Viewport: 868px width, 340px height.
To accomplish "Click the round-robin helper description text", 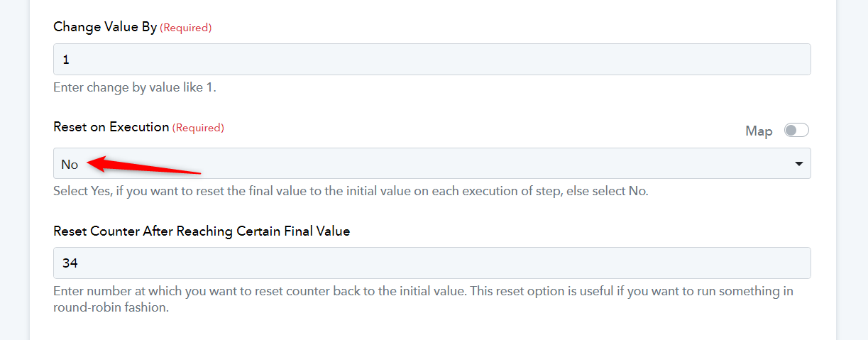I will coord(423,300).
